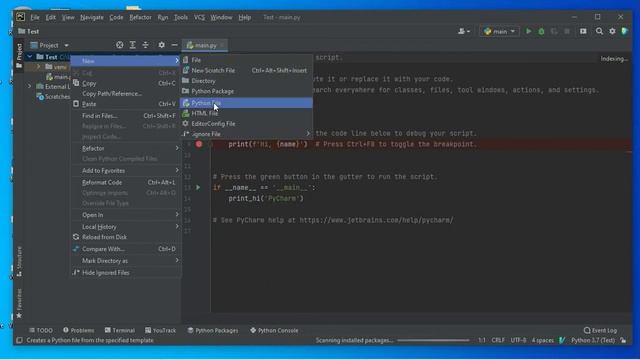
Task: Expand External Libraries node
Action: click(x=29, y=87)
